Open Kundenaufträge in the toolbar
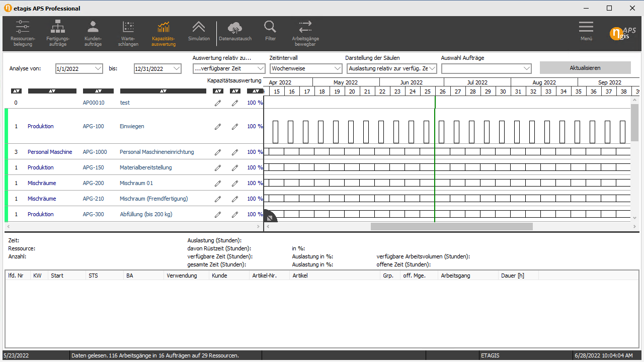Viewport: 644px width, 362px height. (93, 34)
